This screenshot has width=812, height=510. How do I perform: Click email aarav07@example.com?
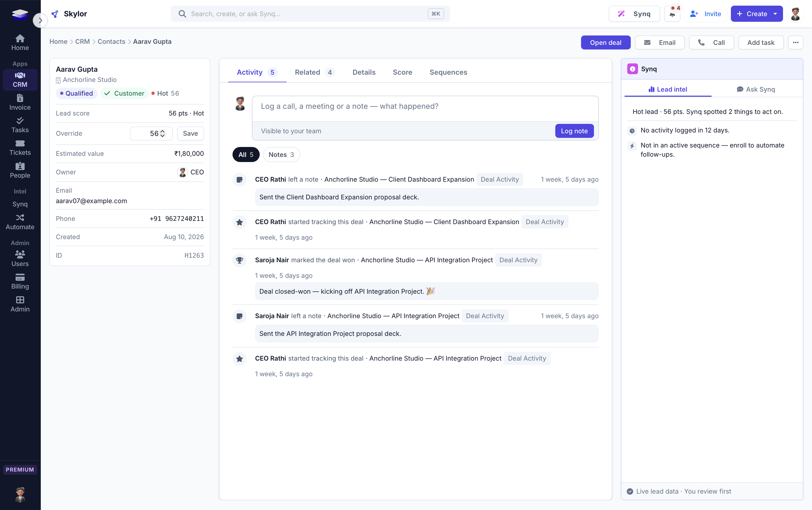click(91, 201)
